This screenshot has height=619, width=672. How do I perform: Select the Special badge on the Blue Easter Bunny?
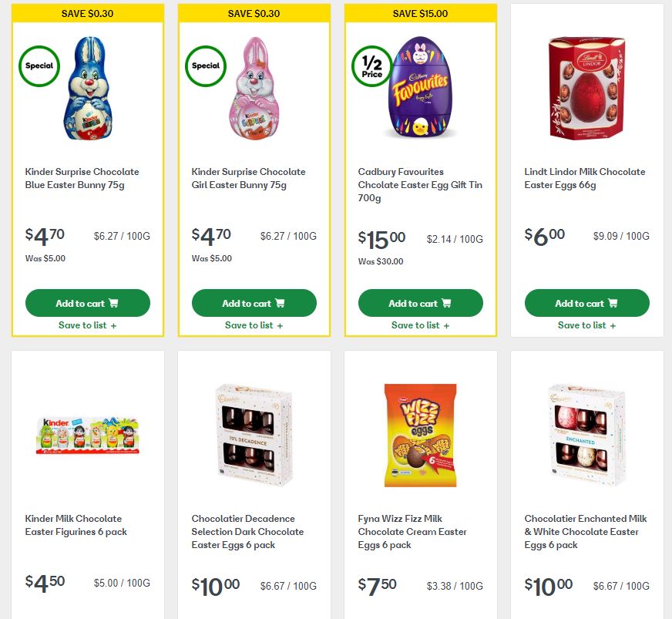click(39, 66)
